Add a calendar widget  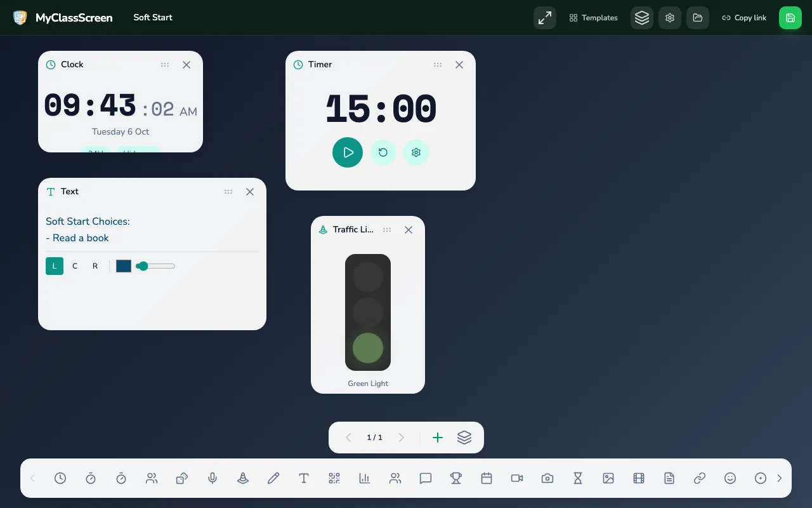click(x=487, y=478)
